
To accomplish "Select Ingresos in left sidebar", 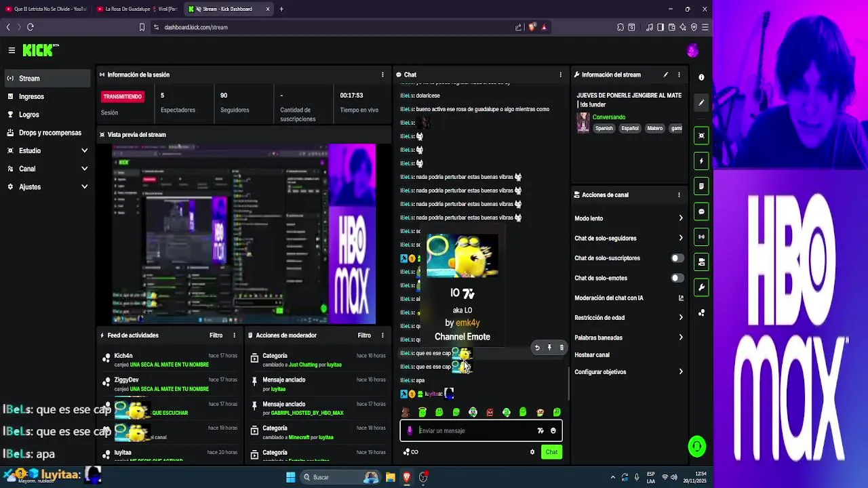I will 47,96.
